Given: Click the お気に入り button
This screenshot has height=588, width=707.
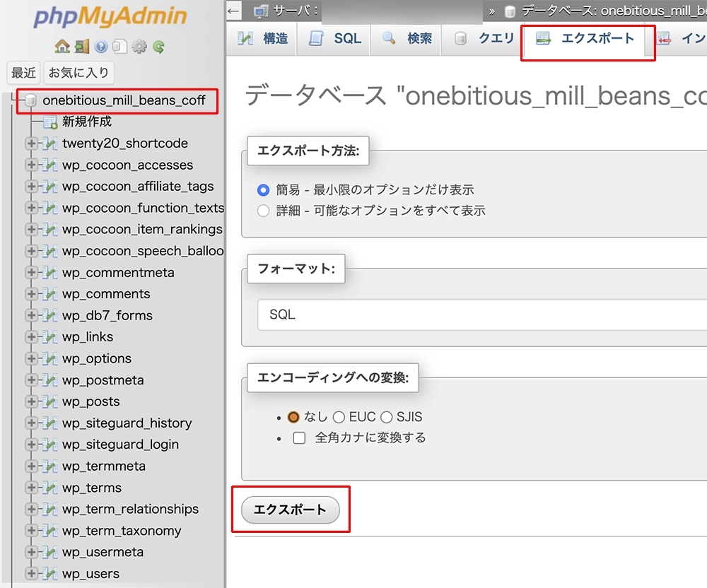Looking at the screenshot, I should coord(78,73).
